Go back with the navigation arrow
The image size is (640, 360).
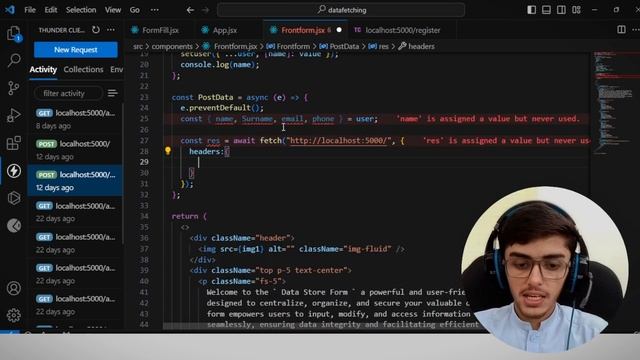coord(190,10)
